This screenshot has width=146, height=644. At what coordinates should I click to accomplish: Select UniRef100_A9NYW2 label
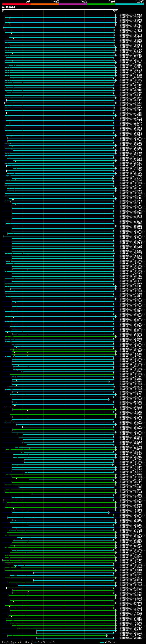(x=131, y=40)
